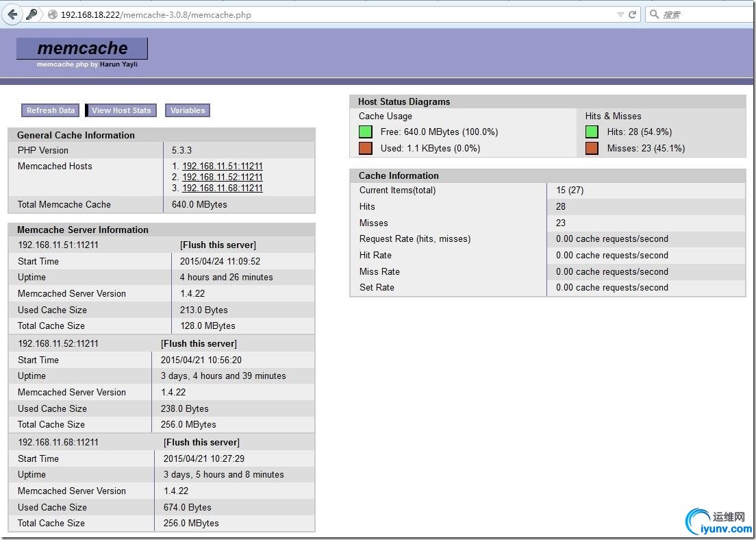Click server heading 192.168.11.68:11211
Viewport: 756px width, 540px height.
(58, 443)
